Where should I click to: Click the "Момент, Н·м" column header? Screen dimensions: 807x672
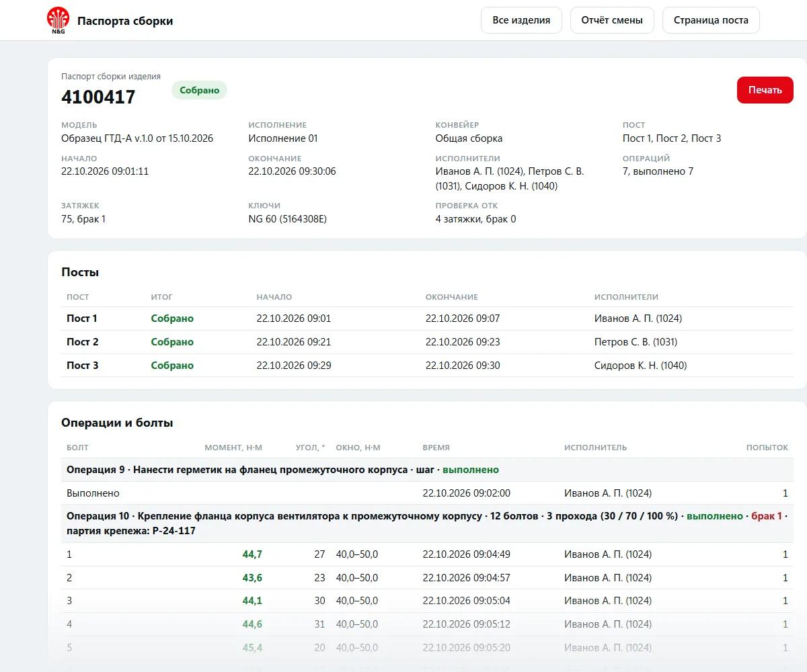[x=233, y=448]
